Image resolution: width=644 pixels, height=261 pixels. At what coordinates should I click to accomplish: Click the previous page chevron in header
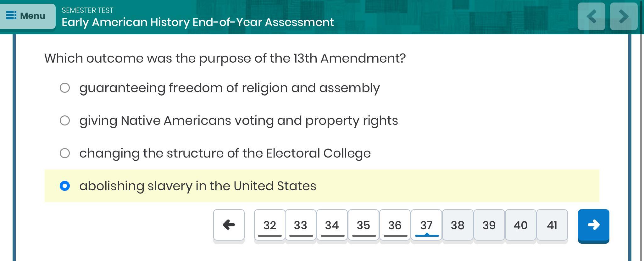tap(591, 16)
